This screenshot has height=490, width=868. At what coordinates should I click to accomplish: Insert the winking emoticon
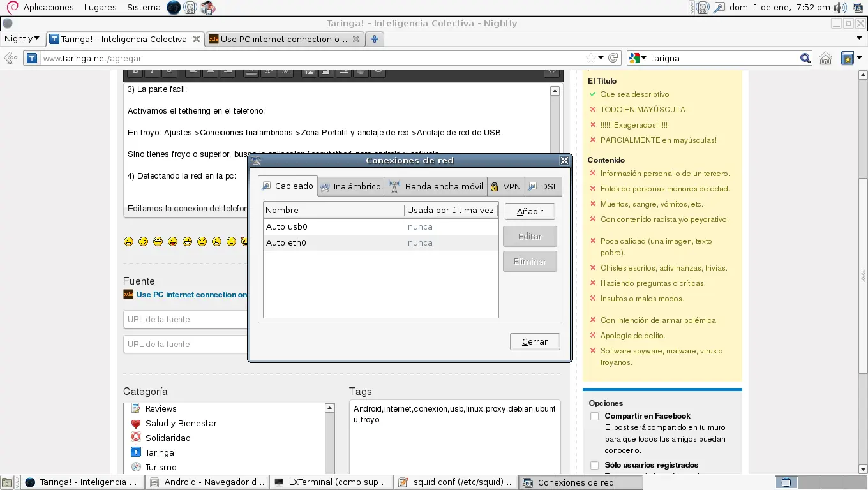coord(144,241)
